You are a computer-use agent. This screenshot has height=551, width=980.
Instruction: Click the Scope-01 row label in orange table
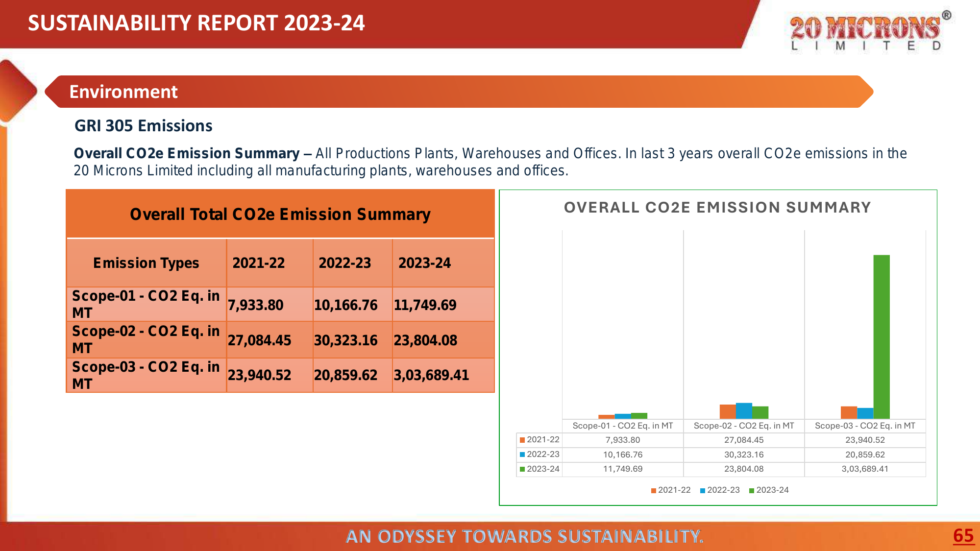tap(146, 304)
